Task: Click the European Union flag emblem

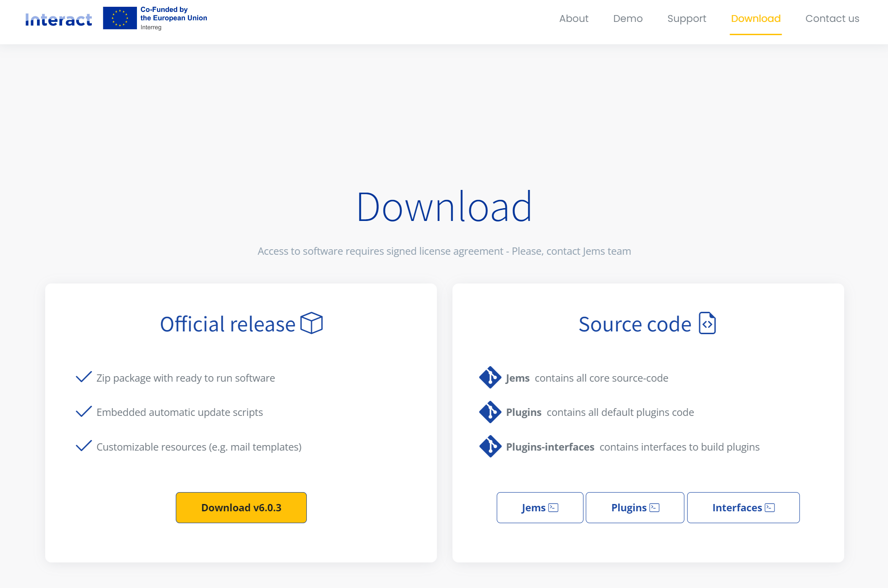Action: [120, 18]
